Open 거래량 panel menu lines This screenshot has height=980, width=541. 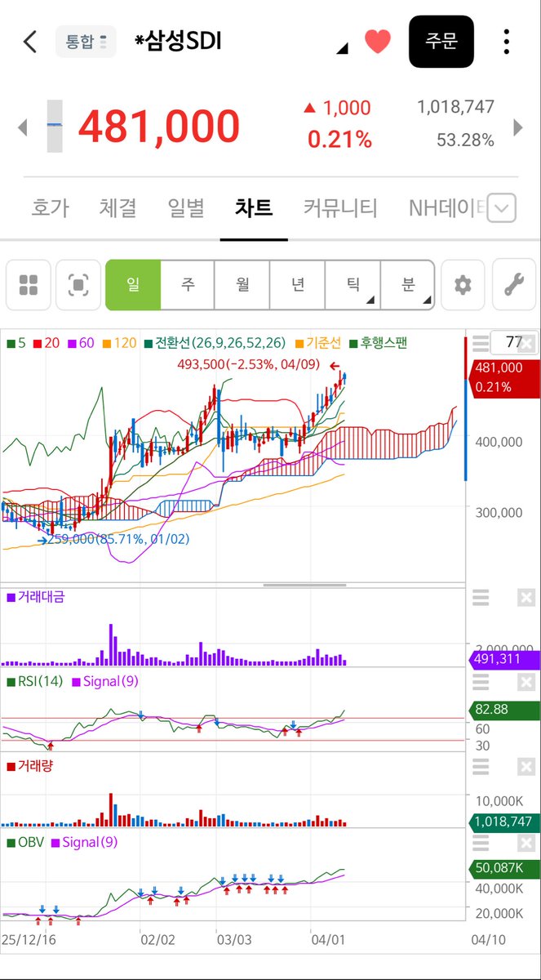click(x=481, y=766)
